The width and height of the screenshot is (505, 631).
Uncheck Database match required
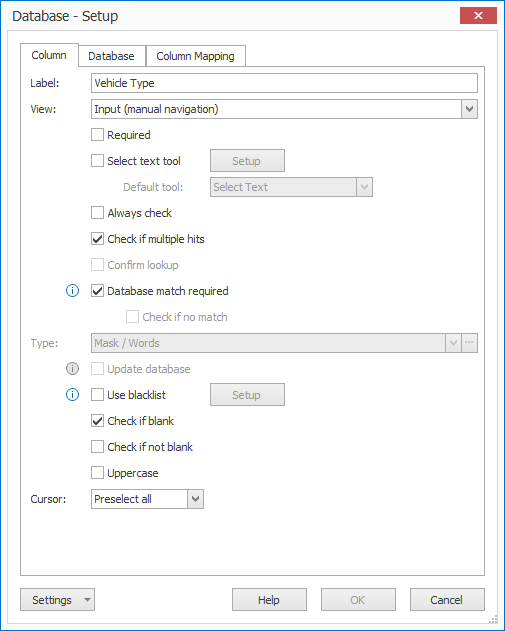tap(97, 291)
